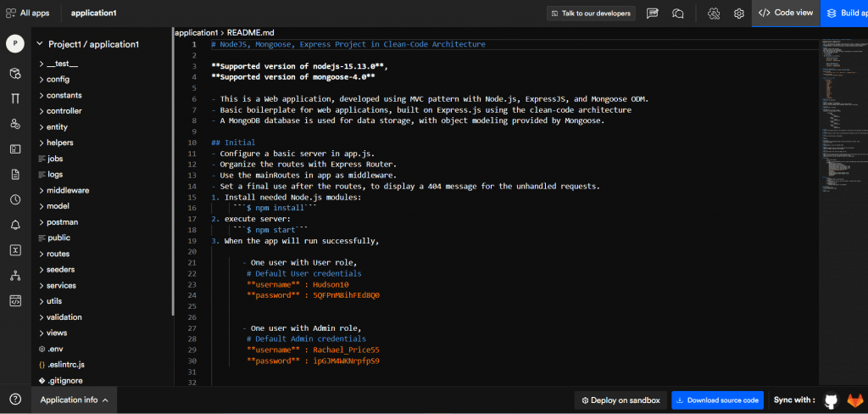The image size is (868, 414).
Task: Click the '## Initial' heading line
Action: (233, 143)
